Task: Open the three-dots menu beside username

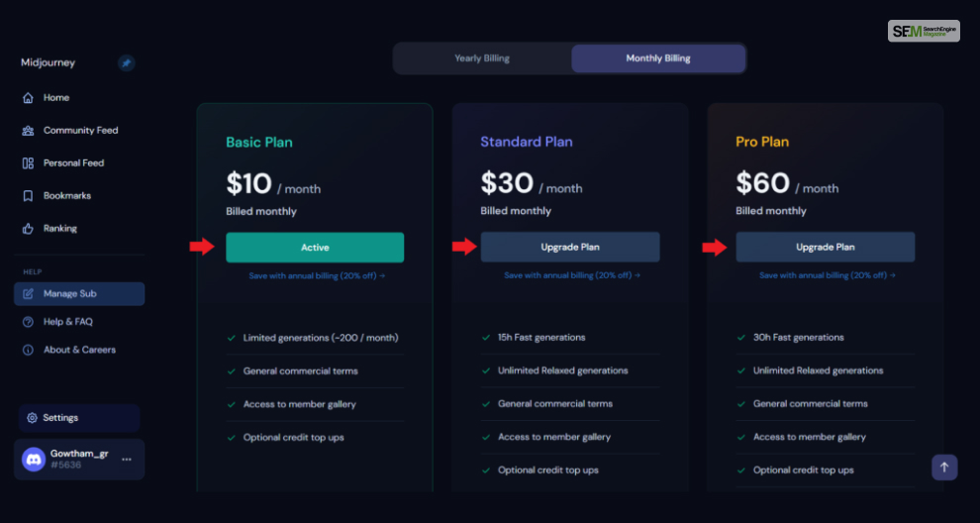Action: 127,460
